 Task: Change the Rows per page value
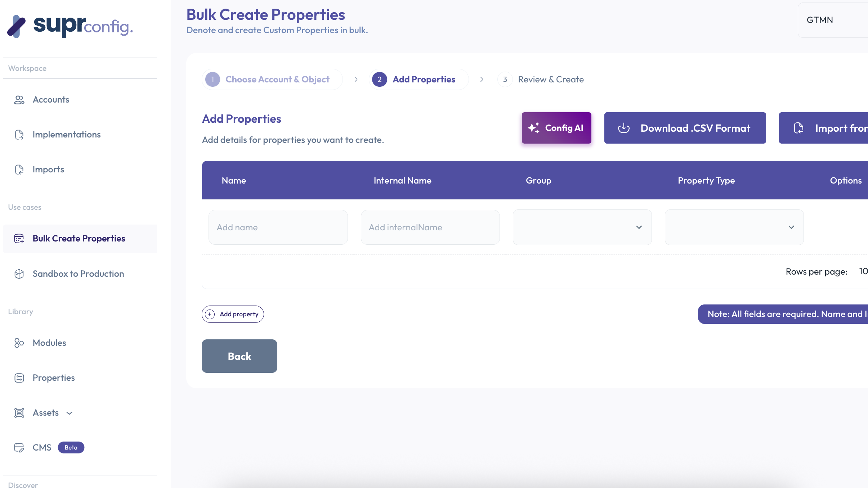pyautogui.click(x=863, y=272)
